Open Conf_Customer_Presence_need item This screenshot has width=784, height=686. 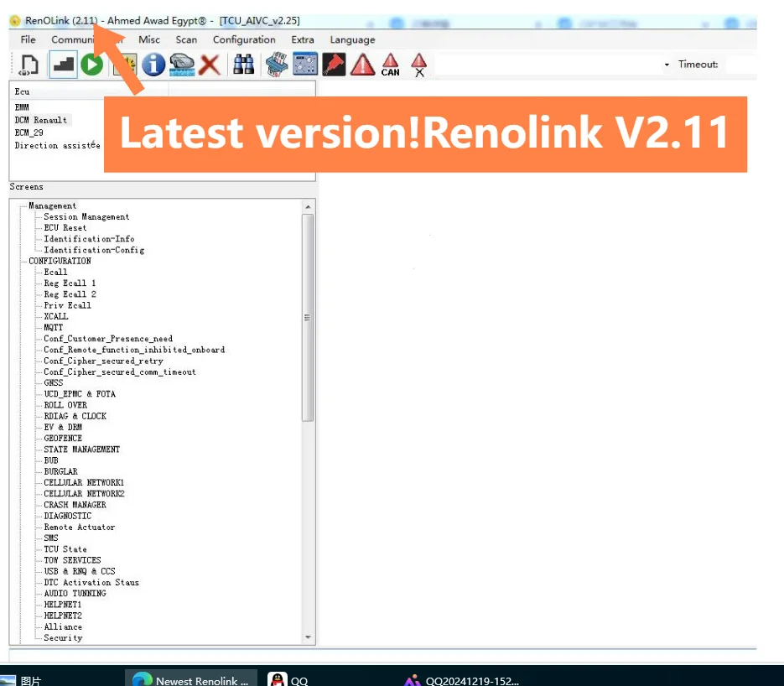(108, 339)
